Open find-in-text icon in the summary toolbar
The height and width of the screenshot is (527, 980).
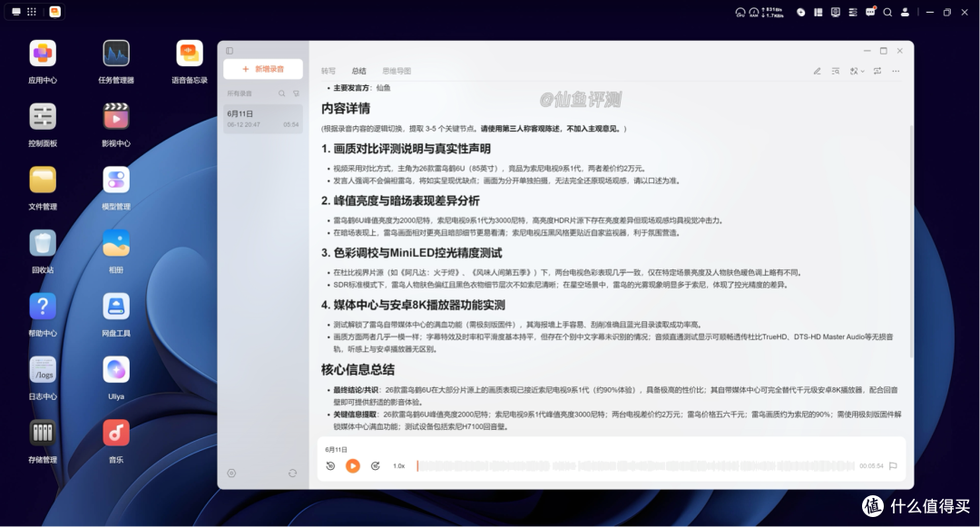(836, 71)
